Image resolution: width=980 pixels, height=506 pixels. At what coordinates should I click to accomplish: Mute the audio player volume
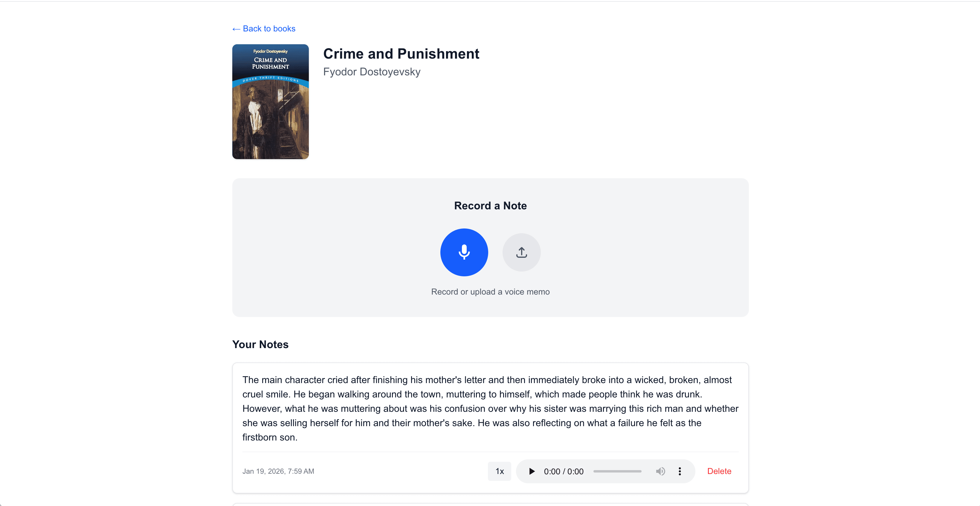pyautogui.click(x=660, y=471)
